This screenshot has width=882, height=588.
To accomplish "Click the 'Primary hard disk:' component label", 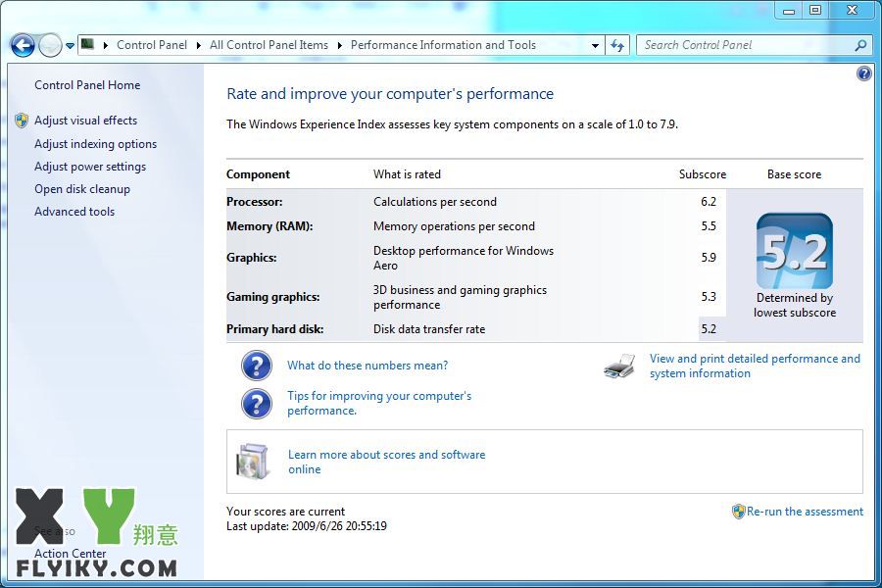I will click(274, 329).
